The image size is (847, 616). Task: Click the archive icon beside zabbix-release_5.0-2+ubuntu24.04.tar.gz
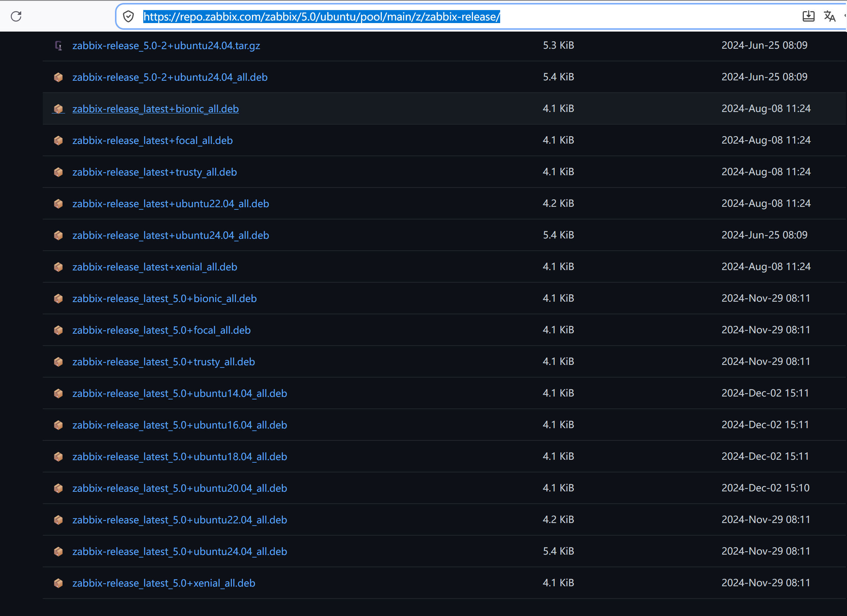tap(58, 45)
